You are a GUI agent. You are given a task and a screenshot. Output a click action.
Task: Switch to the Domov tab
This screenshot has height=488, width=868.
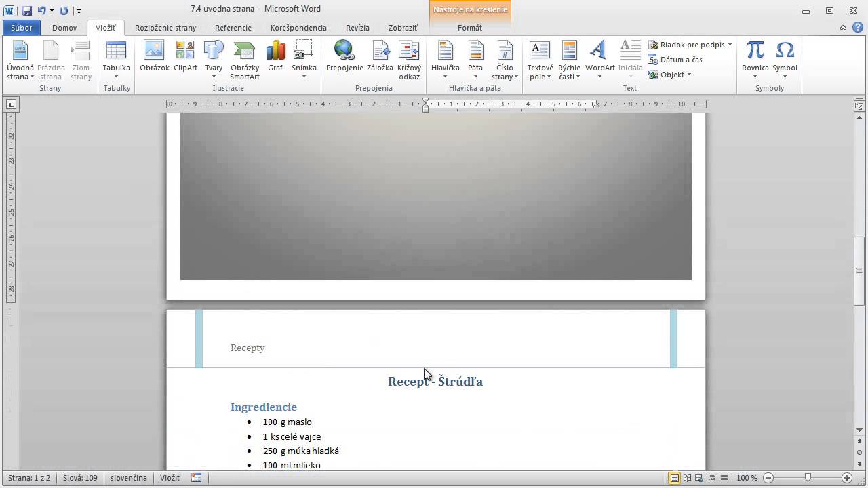click(x=64, y=28)
